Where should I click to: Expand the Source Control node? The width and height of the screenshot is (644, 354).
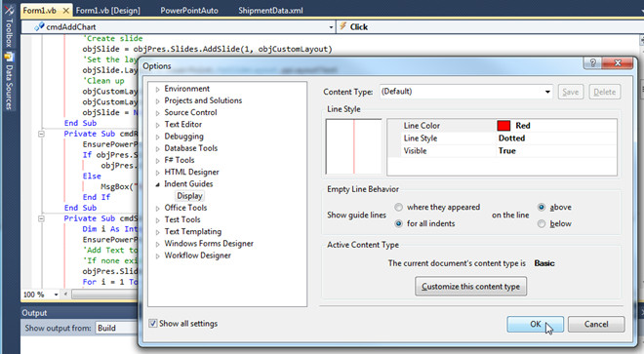tap(157, 113)
